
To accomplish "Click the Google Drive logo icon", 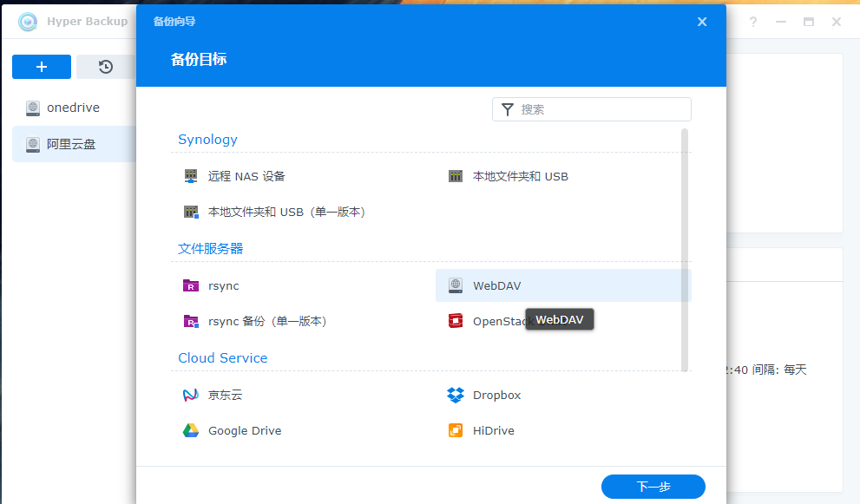I will click(190, 430).
